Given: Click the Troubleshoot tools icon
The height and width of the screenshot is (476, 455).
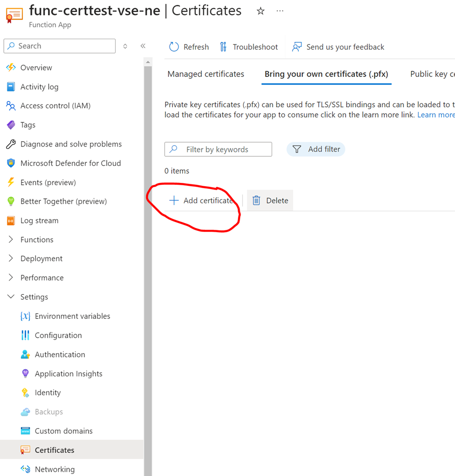Looking at the screenshot, I should tap(223, 47).
